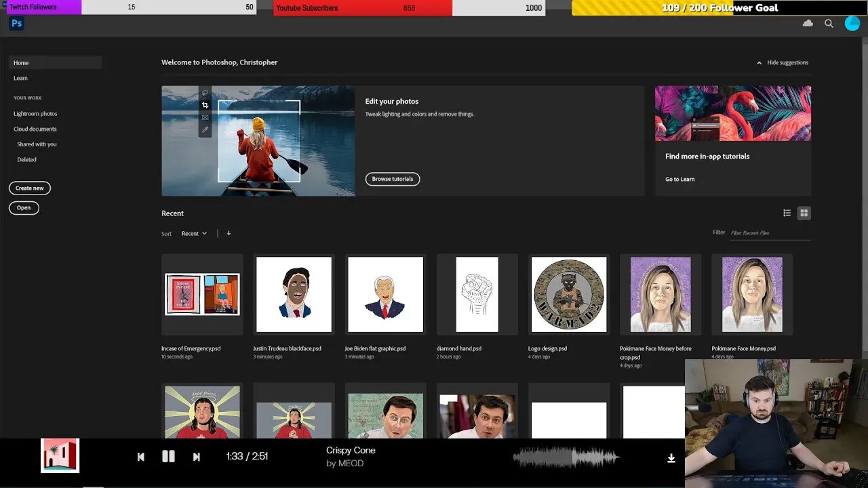Click the Welcome to Photoshop, Christopher heading
Viewport: 868px width, 488px height.
pyautogui.click(x=220, y=62)
